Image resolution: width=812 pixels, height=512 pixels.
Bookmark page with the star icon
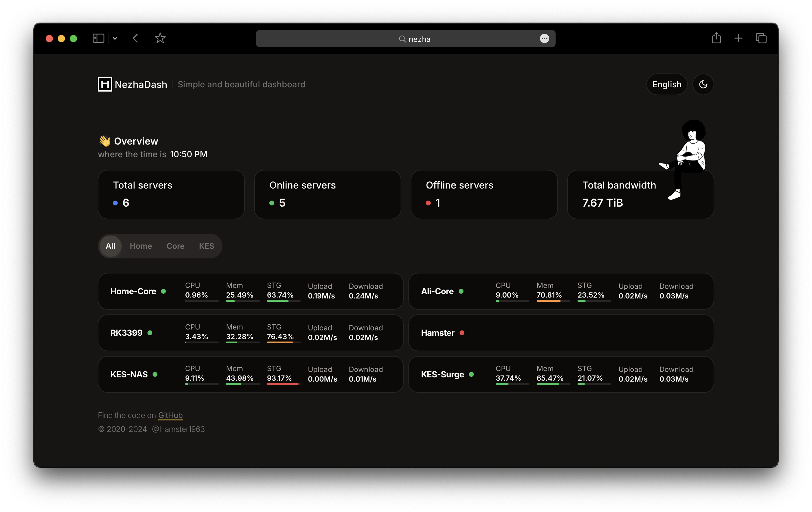tap(160, 38)
